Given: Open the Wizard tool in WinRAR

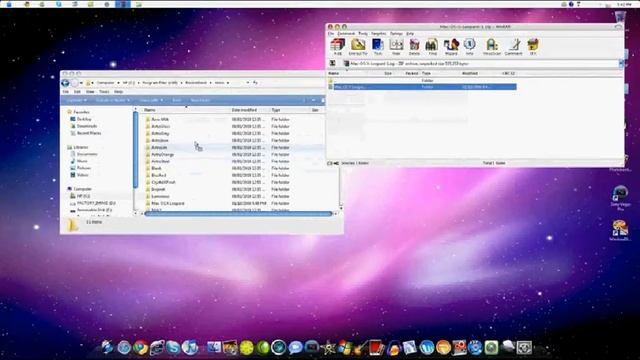Looking at the screenshot, I should (x=451, y=47).
